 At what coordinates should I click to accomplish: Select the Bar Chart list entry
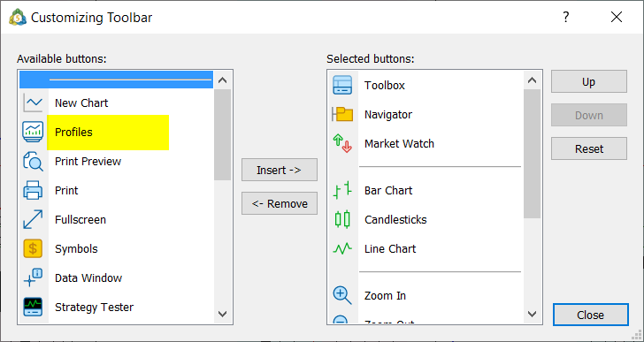tap(425, 190)
